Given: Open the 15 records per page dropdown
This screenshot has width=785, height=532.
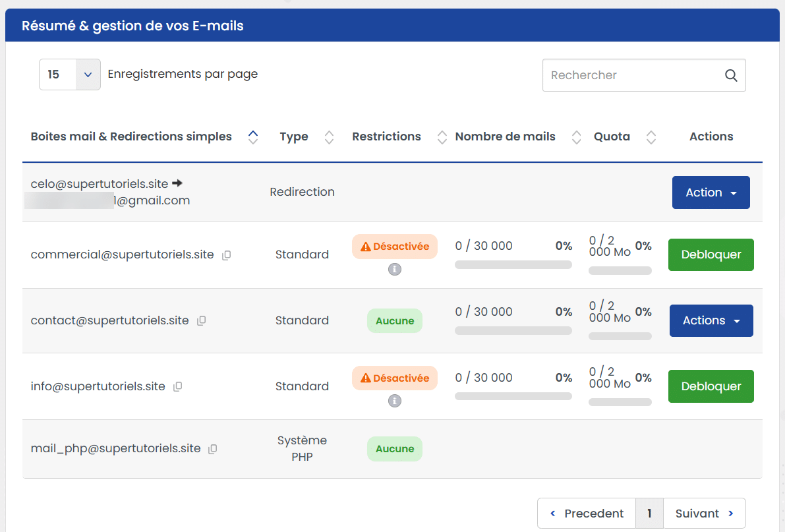Looking at the screenshot, I should [70, 74].
